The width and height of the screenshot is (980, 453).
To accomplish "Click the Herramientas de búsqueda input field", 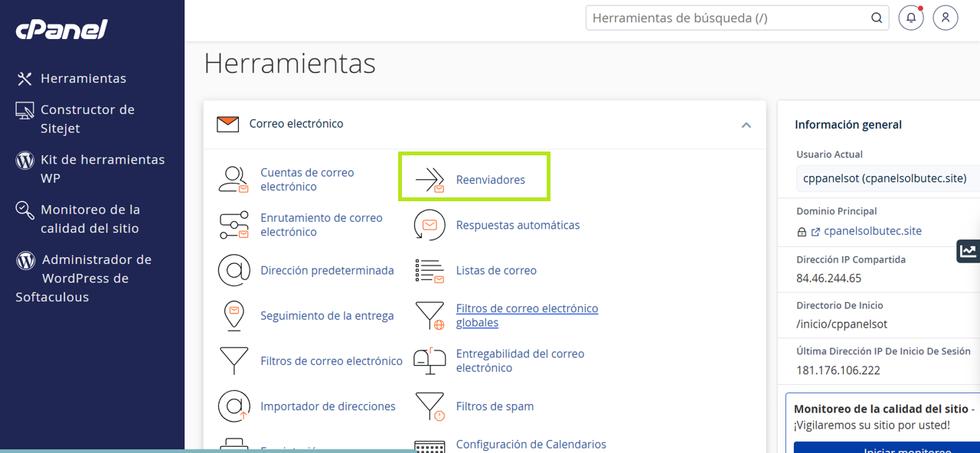I will tap(727, 18).
